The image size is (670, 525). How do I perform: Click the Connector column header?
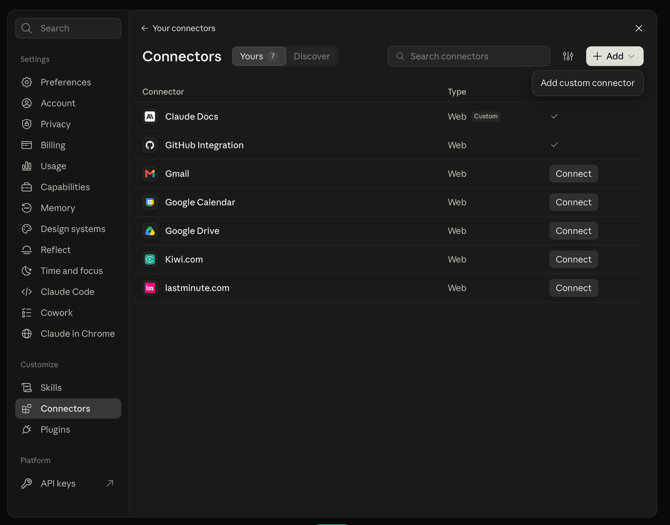tap(163, 92)
